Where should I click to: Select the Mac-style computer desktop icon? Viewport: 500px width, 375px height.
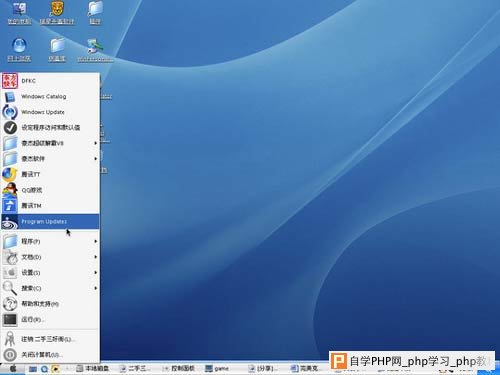[x=19, y=13]
